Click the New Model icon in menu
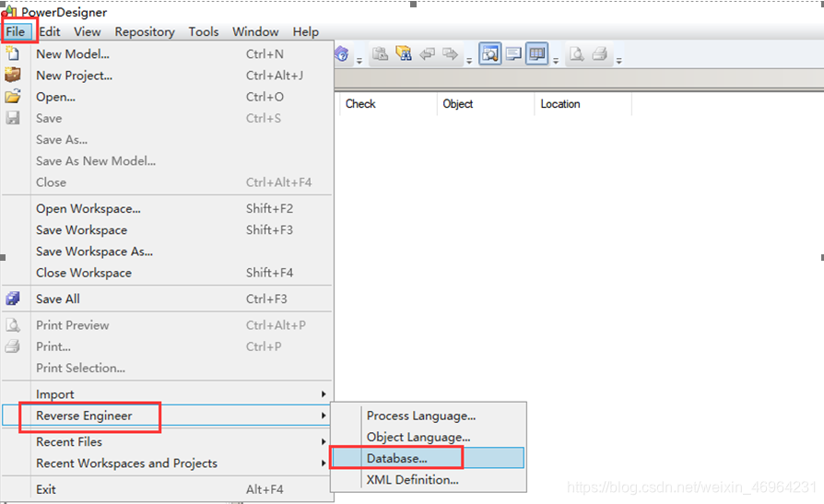Image resolution: width=824 pixels, height=504 pixels. click(x=13, y=53)
